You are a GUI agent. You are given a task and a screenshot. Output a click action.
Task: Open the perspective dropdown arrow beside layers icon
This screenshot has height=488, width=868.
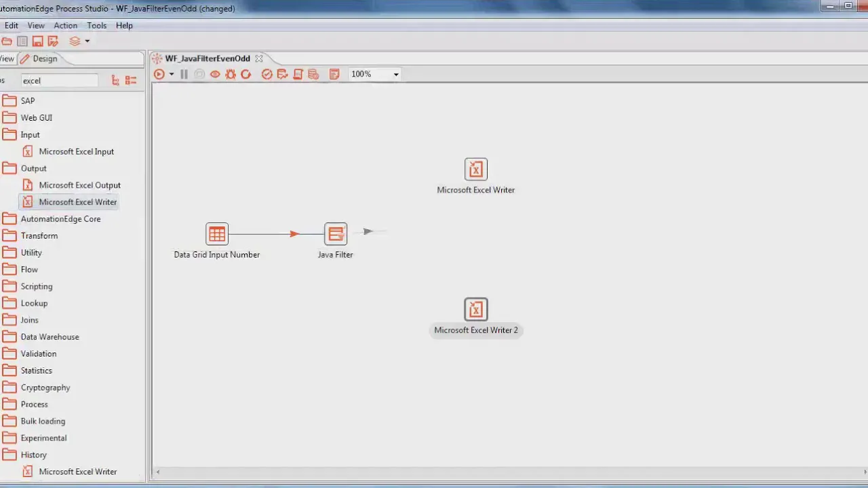click(87, 41)
